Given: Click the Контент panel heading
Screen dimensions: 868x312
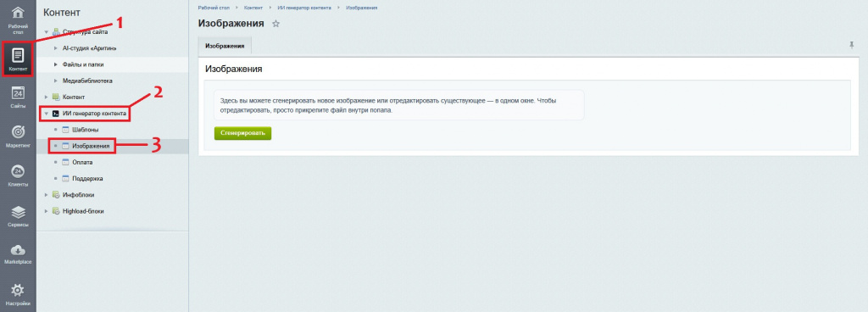Looking at the screenshot, I should [x=62, y=12].
